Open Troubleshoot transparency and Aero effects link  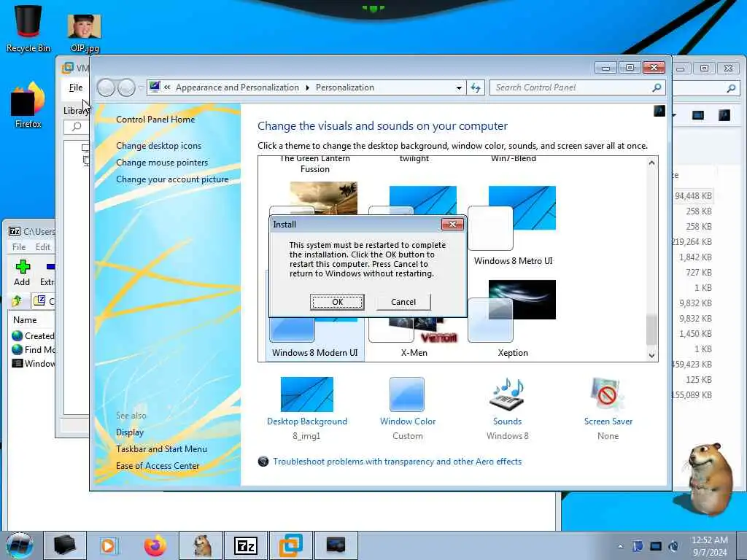(x=397, y=462)
